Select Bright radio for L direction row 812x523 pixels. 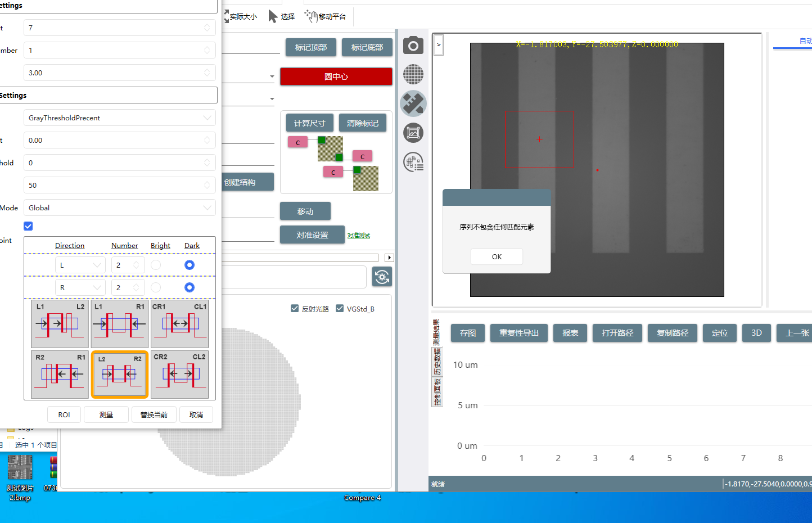[x=156, y=265]
